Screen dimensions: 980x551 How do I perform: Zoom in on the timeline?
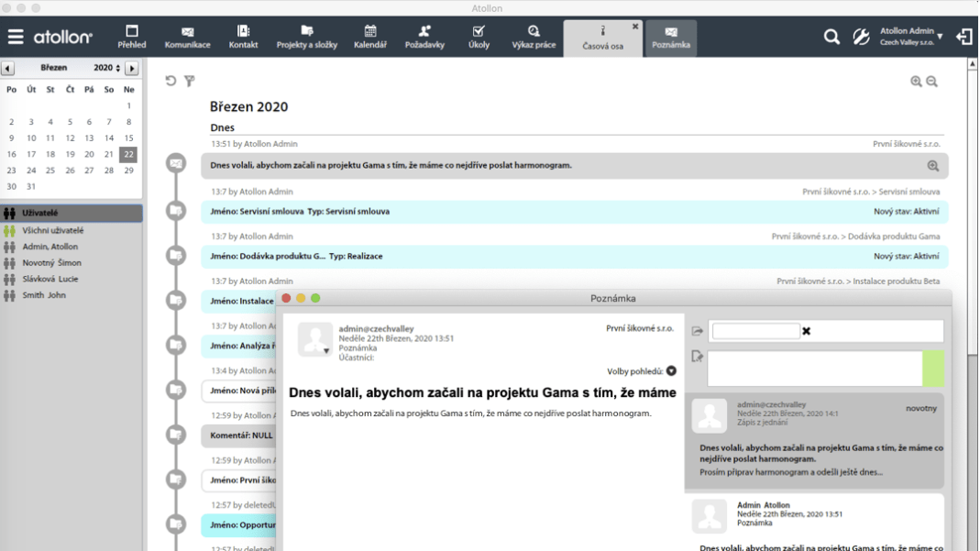pos(916,82)
